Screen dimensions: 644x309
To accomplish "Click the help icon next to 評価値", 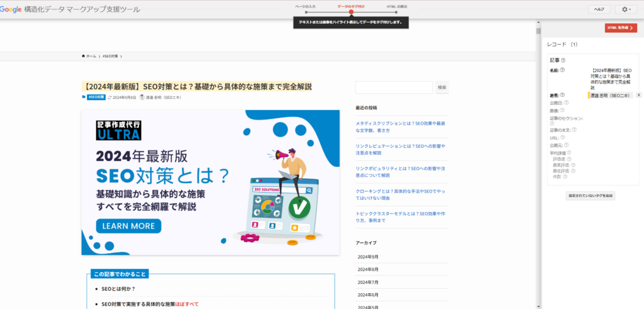I will pyautogui.click(x=569, y=159).
